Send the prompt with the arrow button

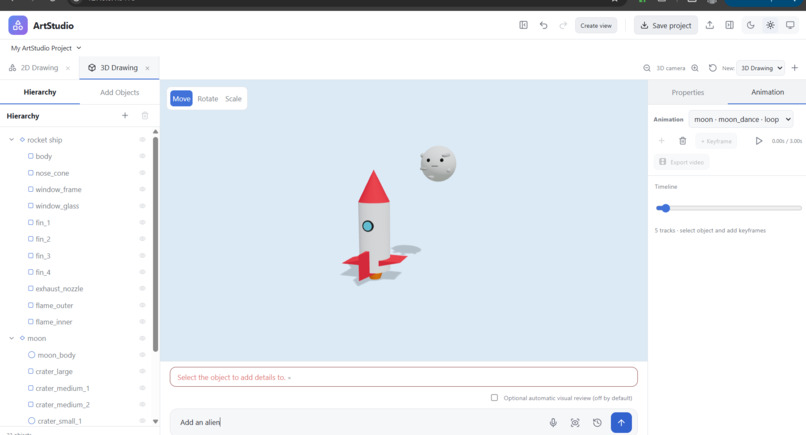(621, 423)
